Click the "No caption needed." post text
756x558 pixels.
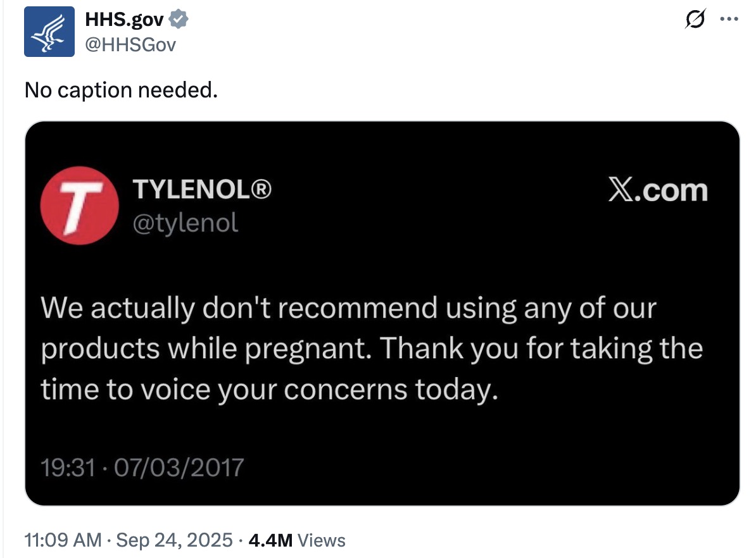(x=121, y=90)
